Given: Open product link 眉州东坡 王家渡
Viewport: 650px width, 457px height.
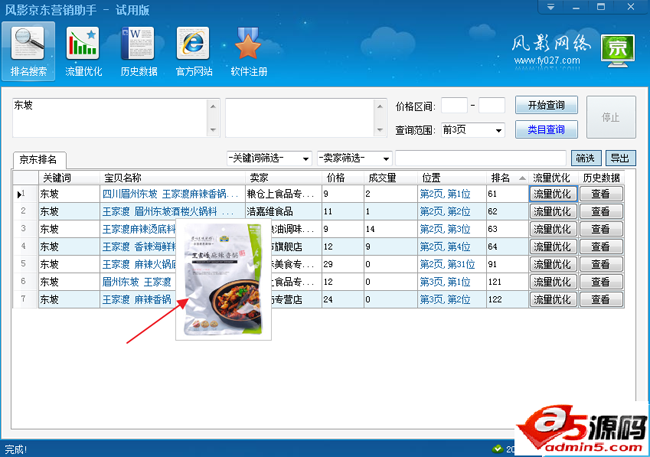Looking at the screenshot, I should tap(137, 282).
